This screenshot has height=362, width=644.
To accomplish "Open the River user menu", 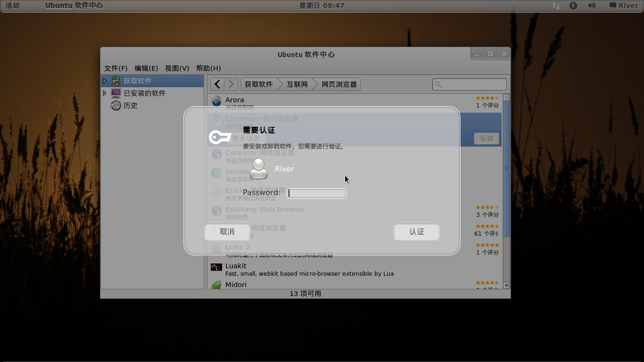I will point(624,6).
